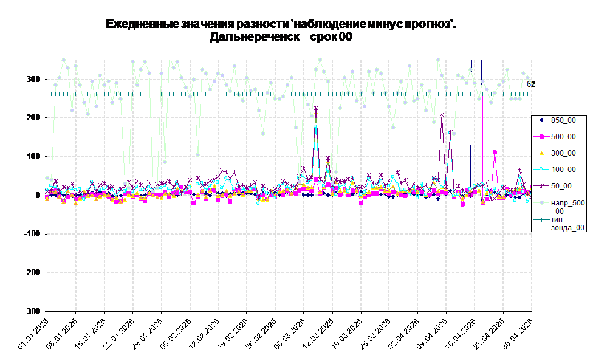Click the 0 y-axis label
This screenshot has width=593, height=364.
tap(38, 195)
